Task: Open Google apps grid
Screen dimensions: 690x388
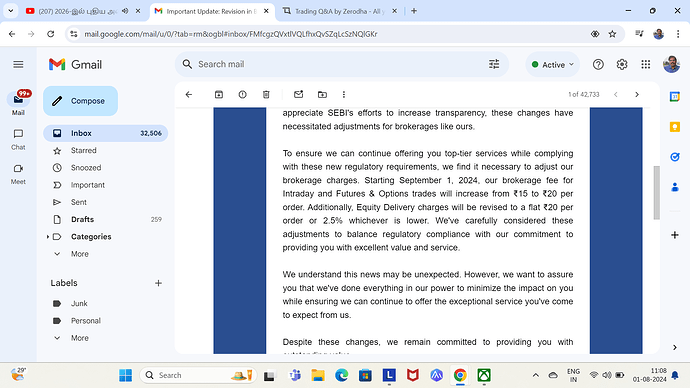Action: point(646,65)
